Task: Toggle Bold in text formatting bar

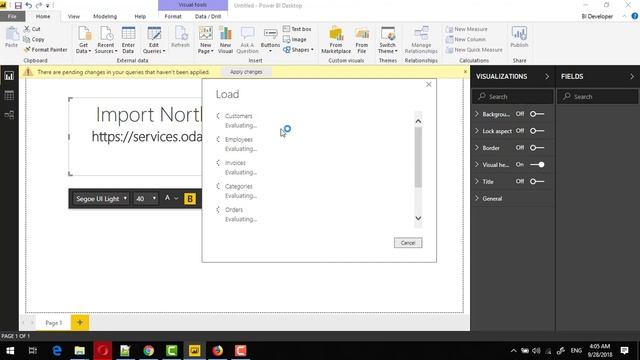Action: 190,199
